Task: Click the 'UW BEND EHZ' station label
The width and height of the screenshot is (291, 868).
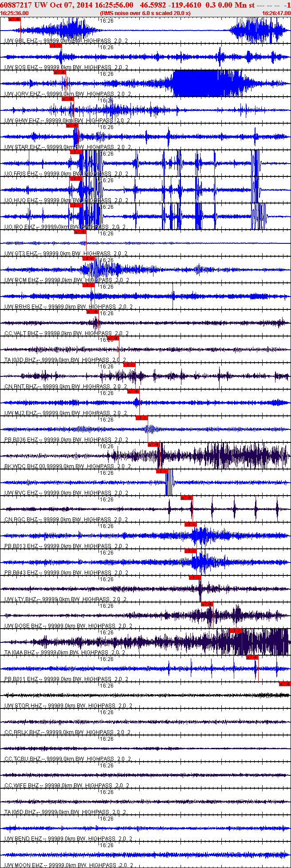Action: tap(23, 839)
